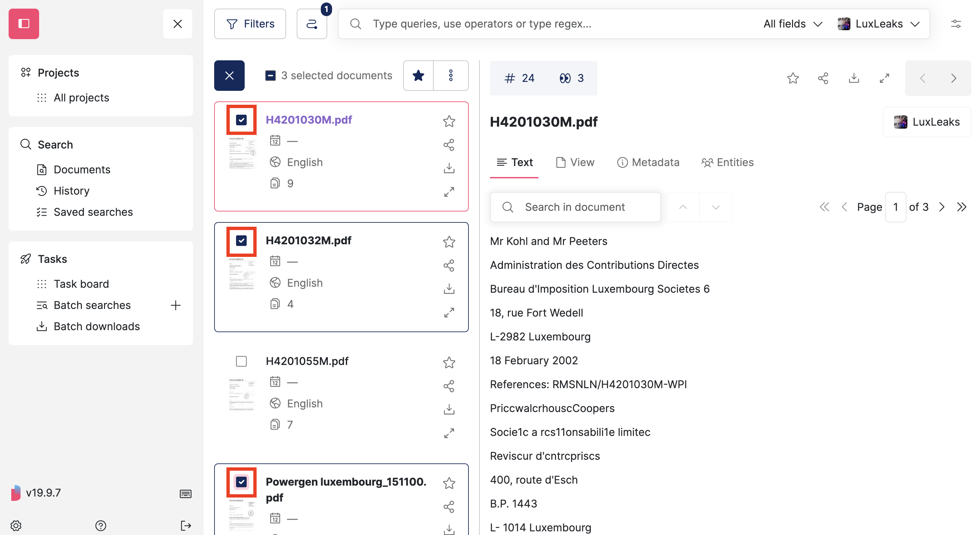Switch to the Entities tab
The width and height of the screenshot is (980, 535).
click(727, 162)
